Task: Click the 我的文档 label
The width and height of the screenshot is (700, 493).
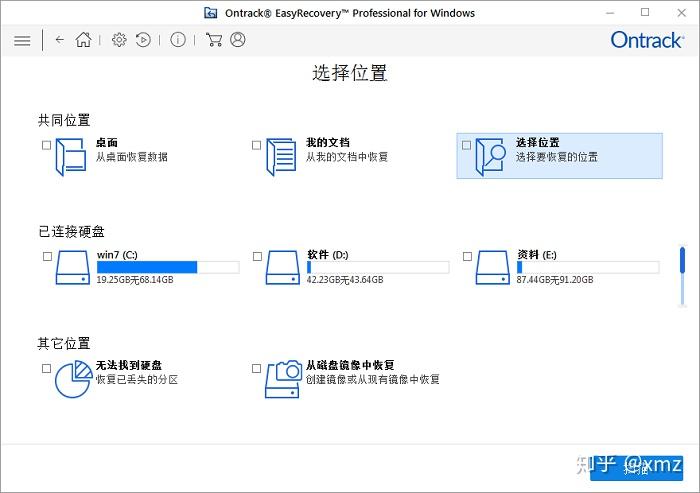Action: point(328,142)
